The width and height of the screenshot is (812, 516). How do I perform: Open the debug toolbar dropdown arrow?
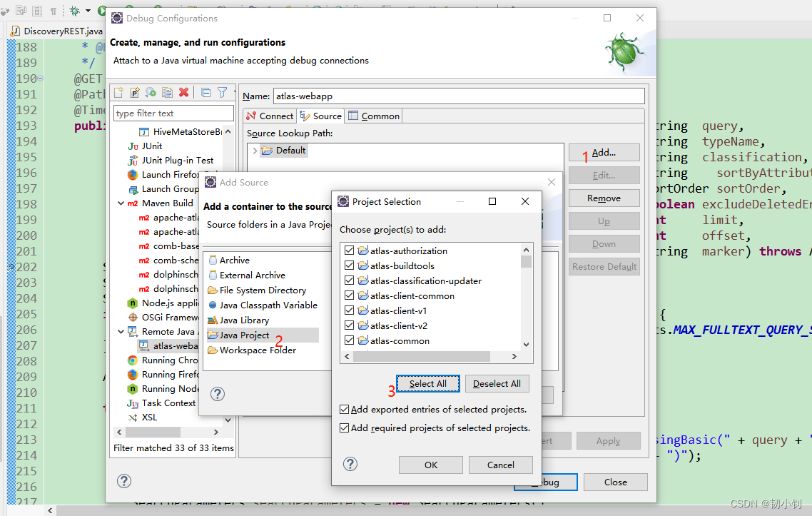click(88, 11)
